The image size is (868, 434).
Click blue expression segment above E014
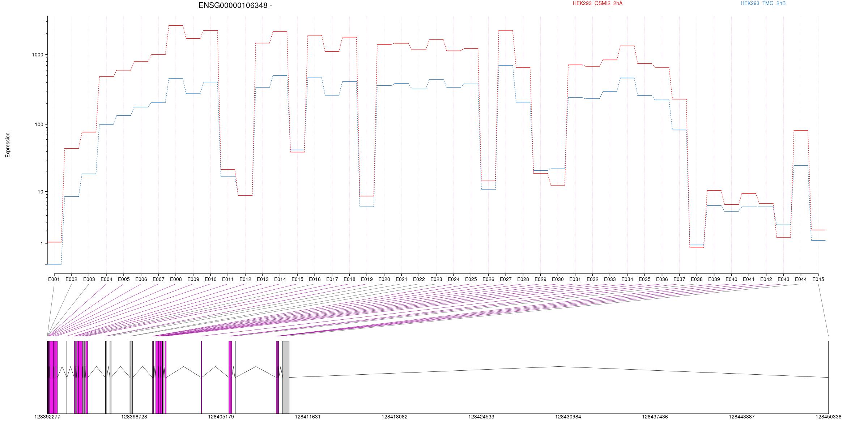pyautogui.click(x=280, y=76)
